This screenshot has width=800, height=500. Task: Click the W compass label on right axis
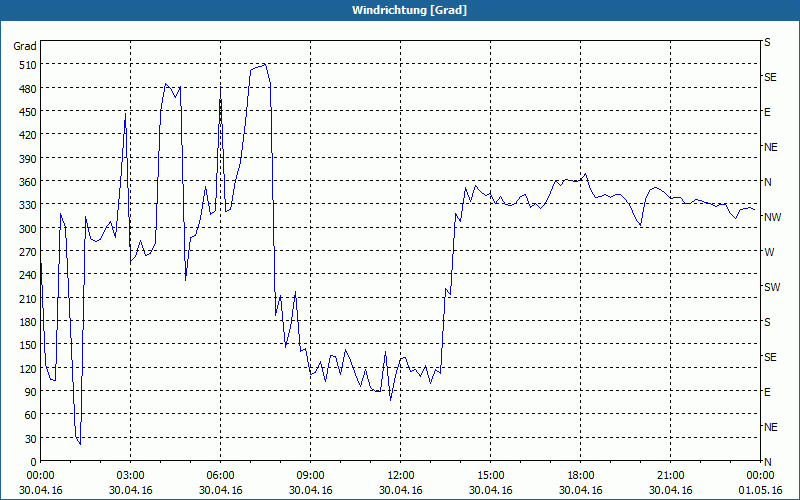769,252
